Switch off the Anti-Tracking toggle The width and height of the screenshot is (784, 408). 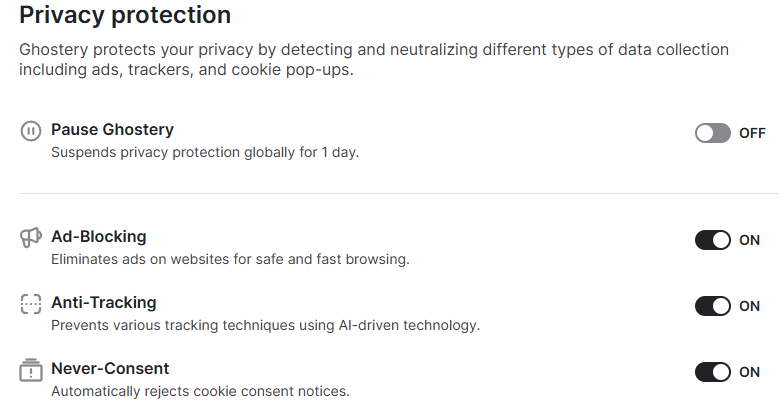pyautogui.click(x=713, y=306)
